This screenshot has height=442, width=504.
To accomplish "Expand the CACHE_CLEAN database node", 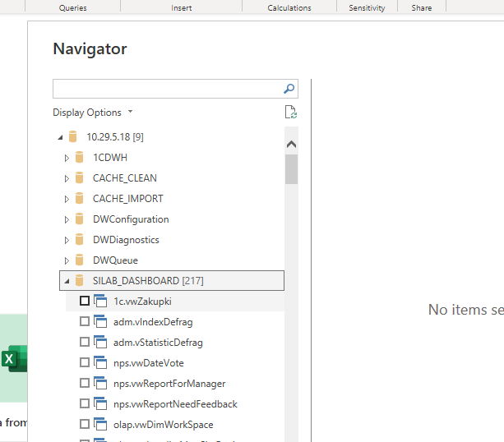I will (x=67, y=178).
